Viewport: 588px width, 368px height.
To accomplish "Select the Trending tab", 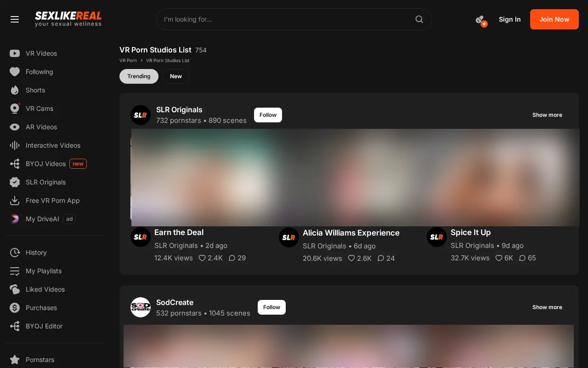I will pyautogui.click(x=139, y=76).
